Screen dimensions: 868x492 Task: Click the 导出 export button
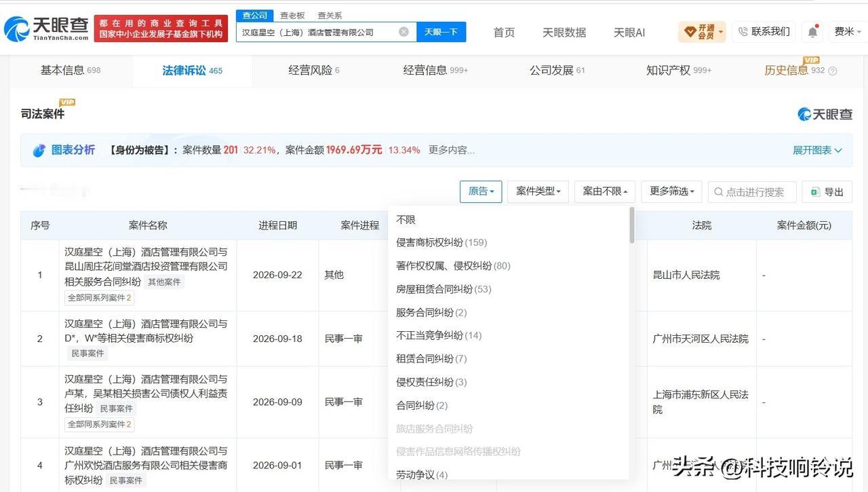[x=827, y=192]
